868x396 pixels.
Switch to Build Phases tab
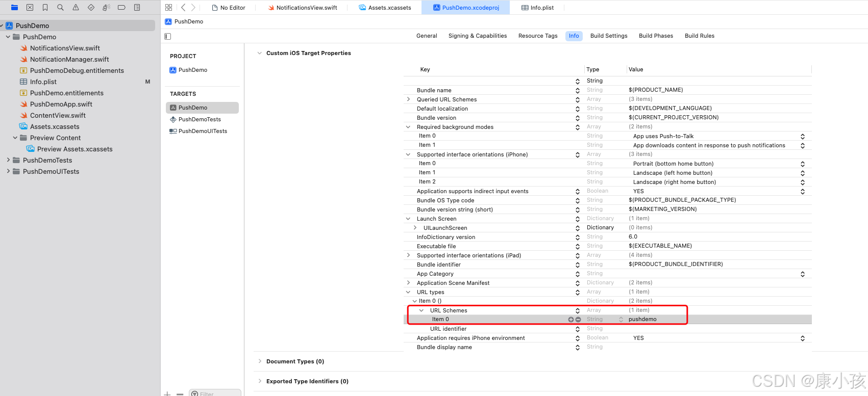[x=656, y=36]
